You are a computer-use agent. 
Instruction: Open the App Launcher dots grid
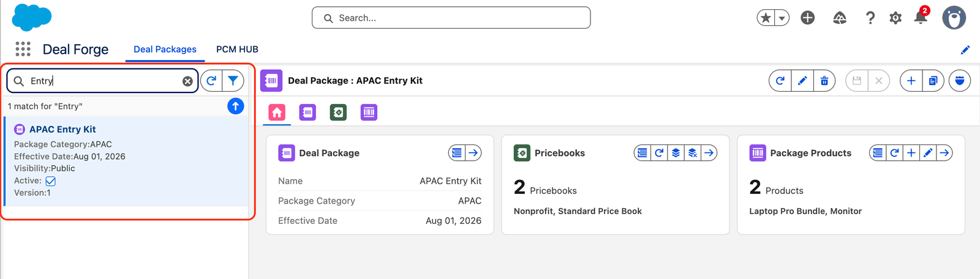coord(23,49)
